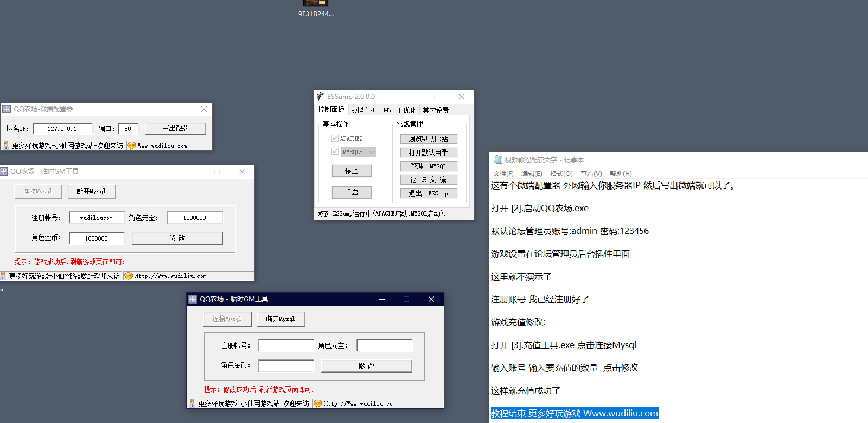Click the 域名IP field showing 127.0.0.1
The width and height of the screenshot is (868, 423).
pyautogui.click(x=62, y=129)
